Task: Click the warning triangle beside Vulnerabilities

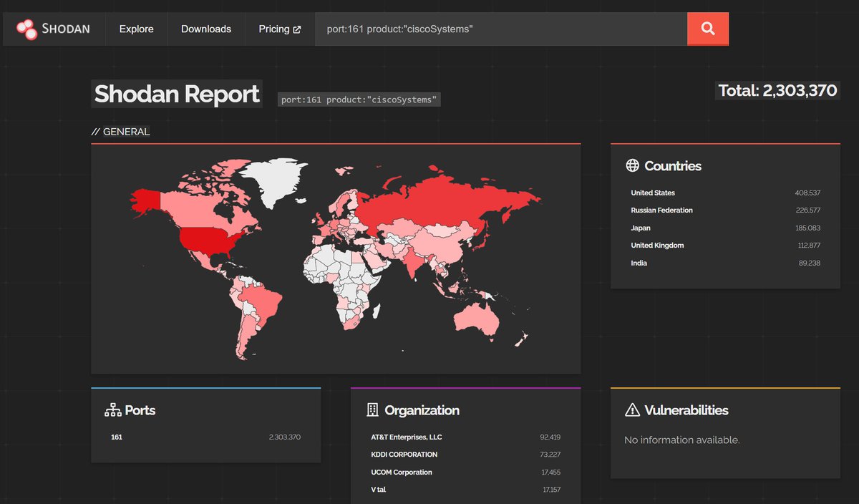Action: (x=632, y=410)
